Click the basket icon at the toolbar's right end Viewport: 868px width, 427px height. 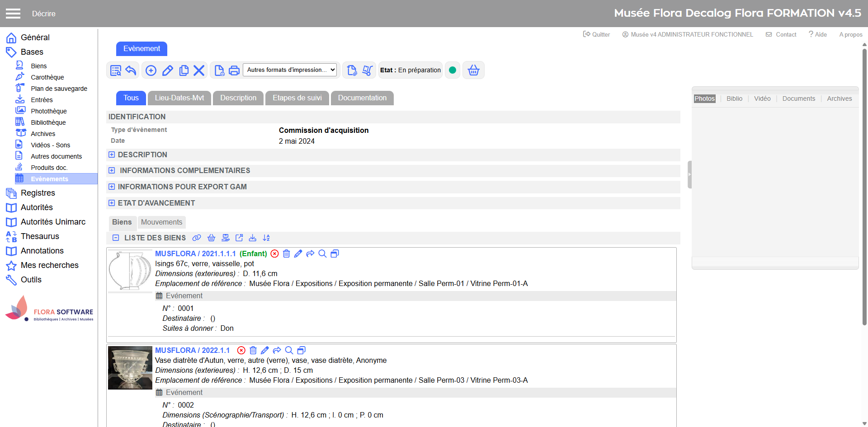pyautogui.click(x=473, y=70)
